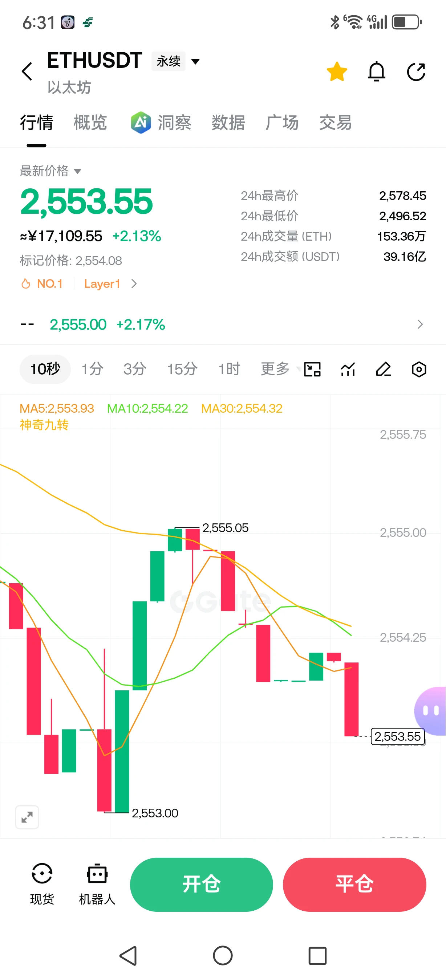446x980 pixels.
Task: Expand the 2,555.00 index price row
Action: coord(223,324)
